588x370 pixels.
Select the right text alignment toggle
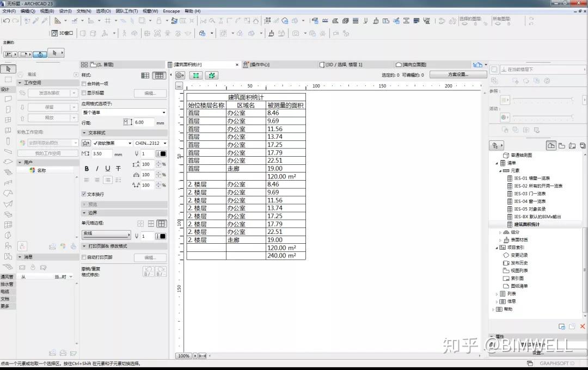pos(108,180)
